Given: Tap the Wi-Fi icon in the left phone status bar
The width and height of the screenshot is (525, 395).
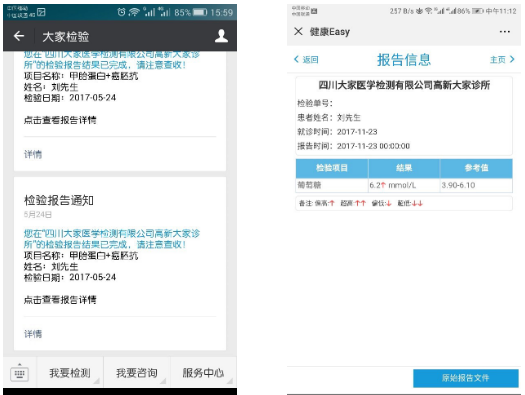Looking at the screenshot, I should [134, 12].
